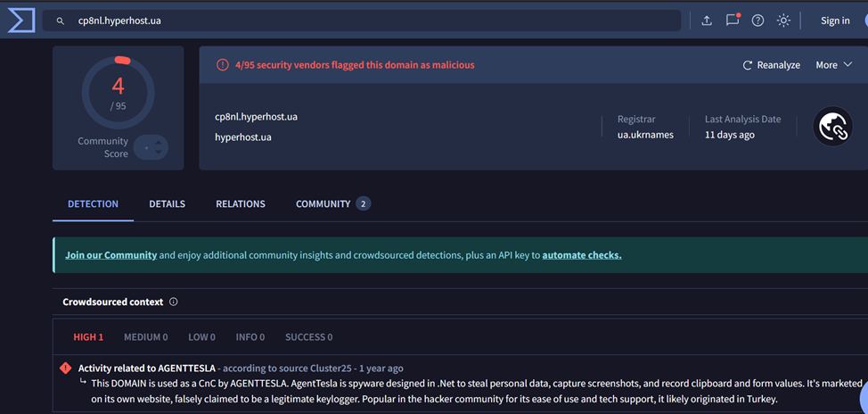Switch to the DETAILS tab
Screen dimensions: 868x414
pyautogui.click(x=168, y=204)
